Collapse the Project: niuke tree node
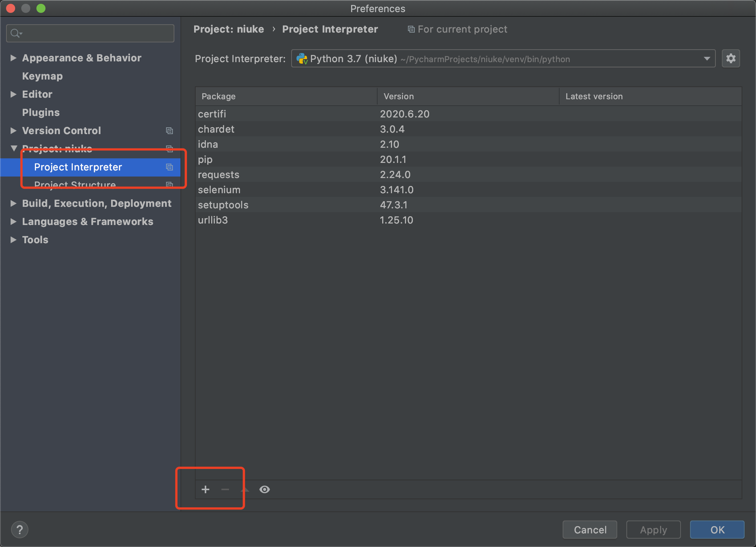Screen dimensions: 756x547 pos(14,148)
